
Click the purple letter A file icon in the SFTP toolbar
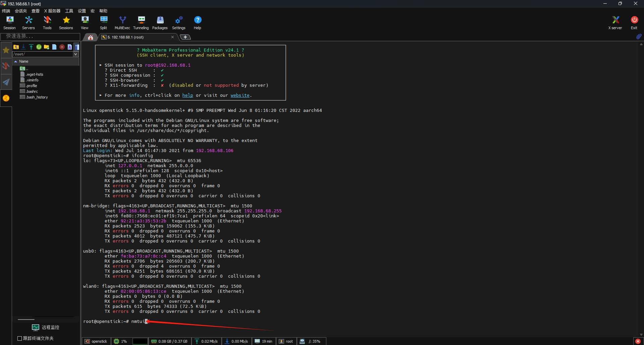[70, 47]
